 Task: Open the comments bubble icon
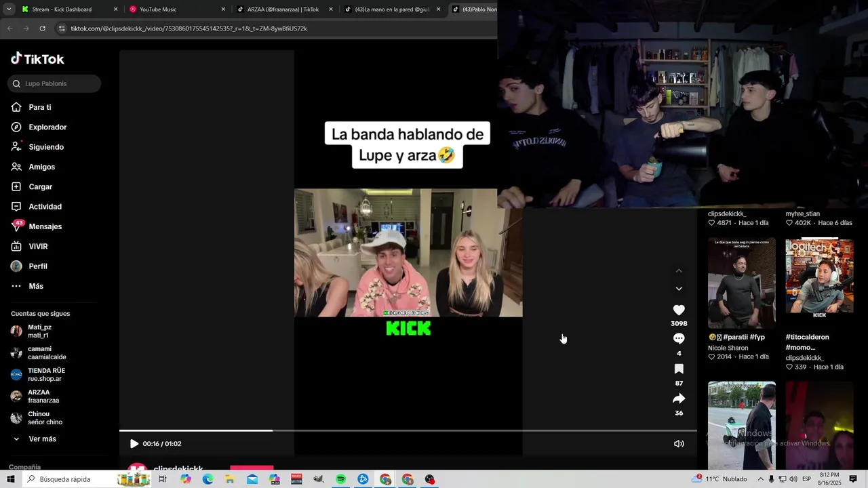click(x=679, y=338)
